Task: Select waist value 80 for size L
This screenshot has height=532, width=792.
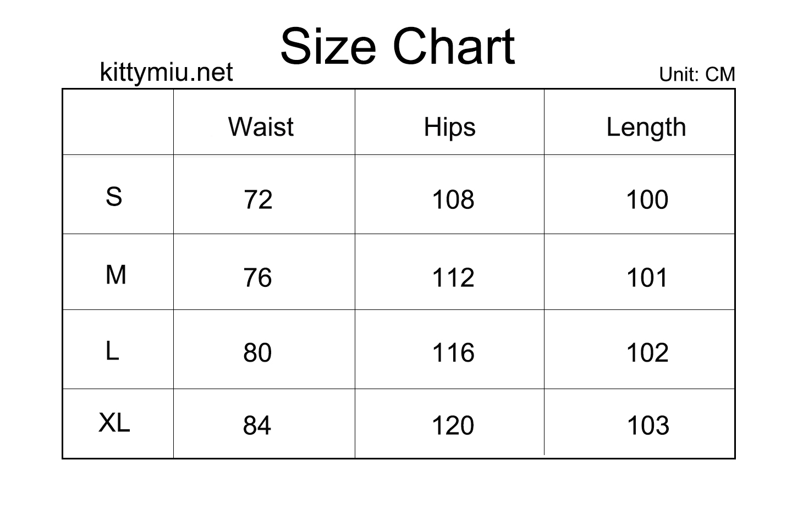Action: pyautogui.click(x=258, y=353)
